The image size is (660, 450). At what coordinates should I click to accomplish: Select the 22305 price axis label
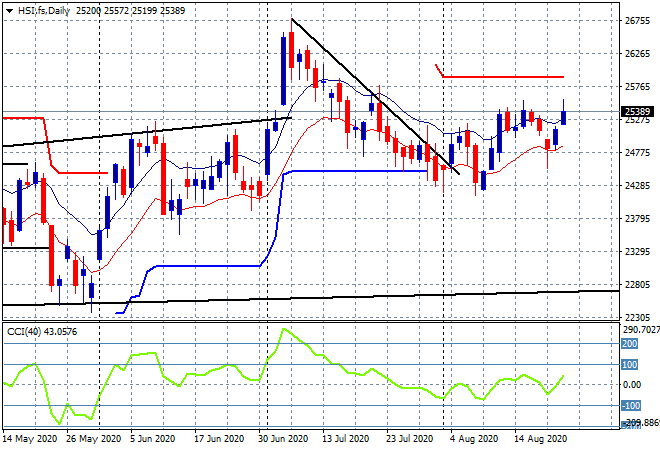tap(637, 317)
